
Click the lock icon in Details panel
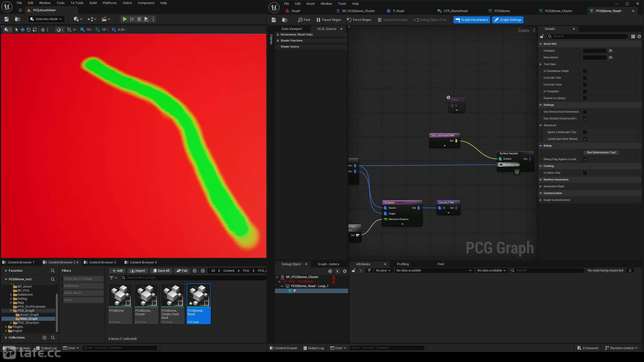click(542, 36)
